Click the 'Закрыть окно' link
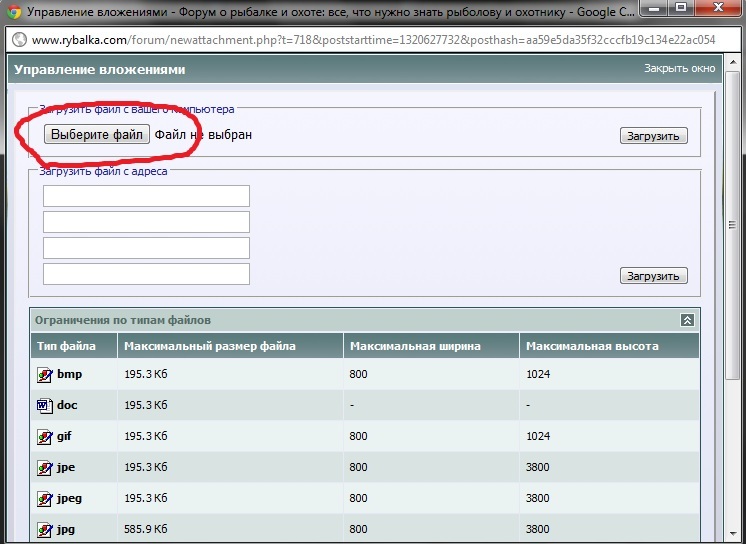Viewport: 746px width, 544px height. [x=679, y=68]
